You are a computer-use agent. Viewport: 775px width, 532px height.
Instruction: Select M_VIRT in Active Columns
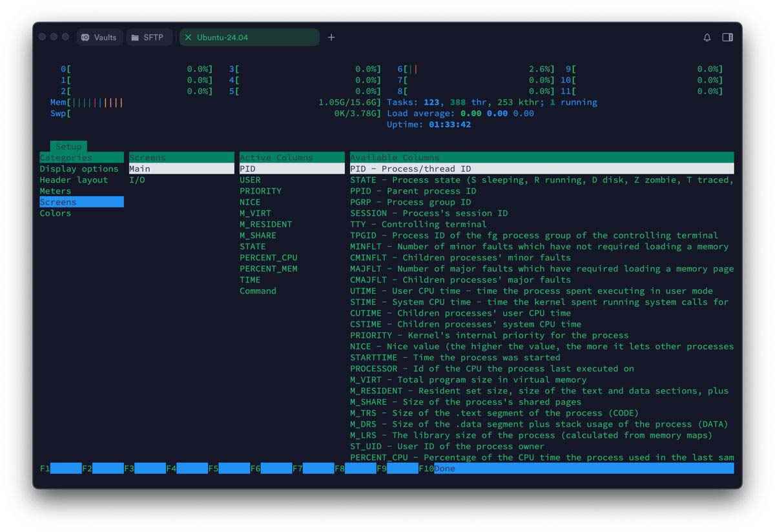[292, 213]
